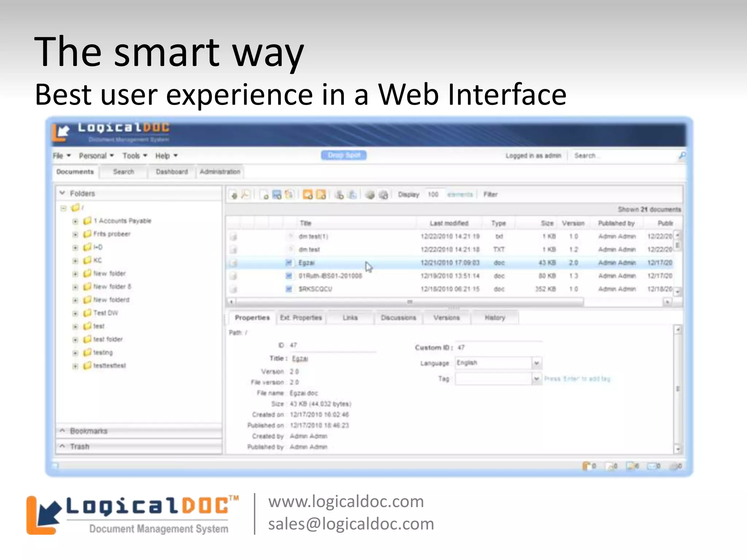747x560 pixels.
Task: Open the Help menu
Action: [166, 156]
